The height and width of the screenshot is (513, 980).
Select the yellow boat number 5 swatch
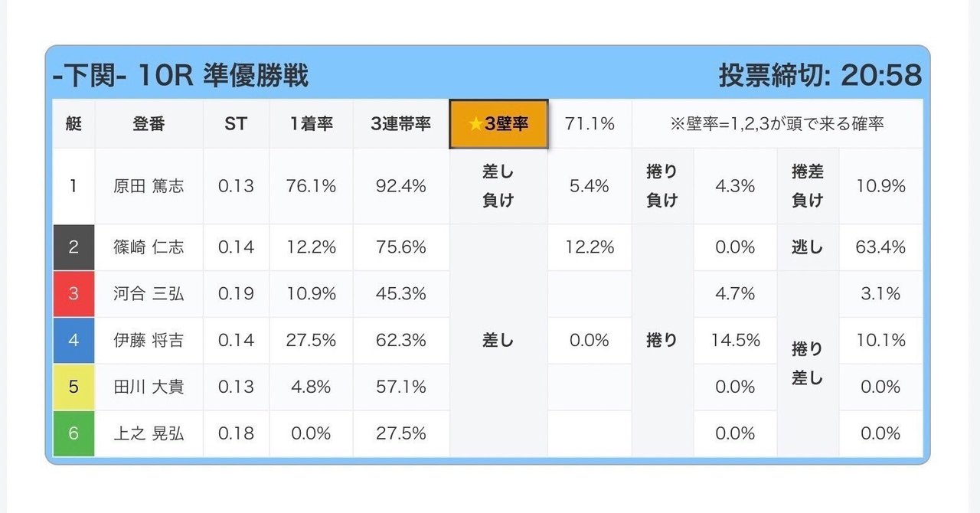coord(73,387)
